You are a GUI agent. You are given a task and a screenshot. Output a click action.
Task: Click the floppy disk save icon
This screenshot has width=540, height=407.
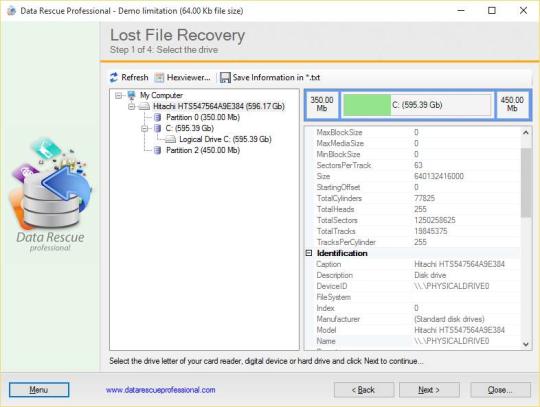click(x=225, y=77)
